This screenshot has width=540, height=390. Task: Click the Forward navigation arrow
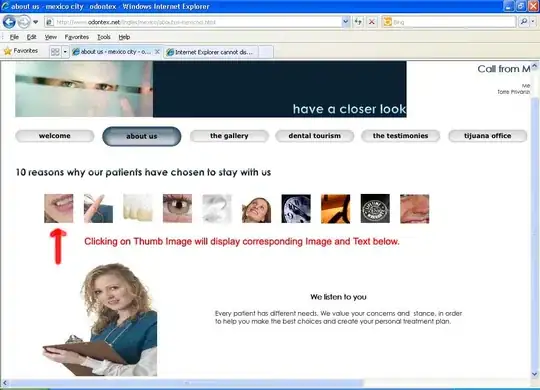point(24,22)
